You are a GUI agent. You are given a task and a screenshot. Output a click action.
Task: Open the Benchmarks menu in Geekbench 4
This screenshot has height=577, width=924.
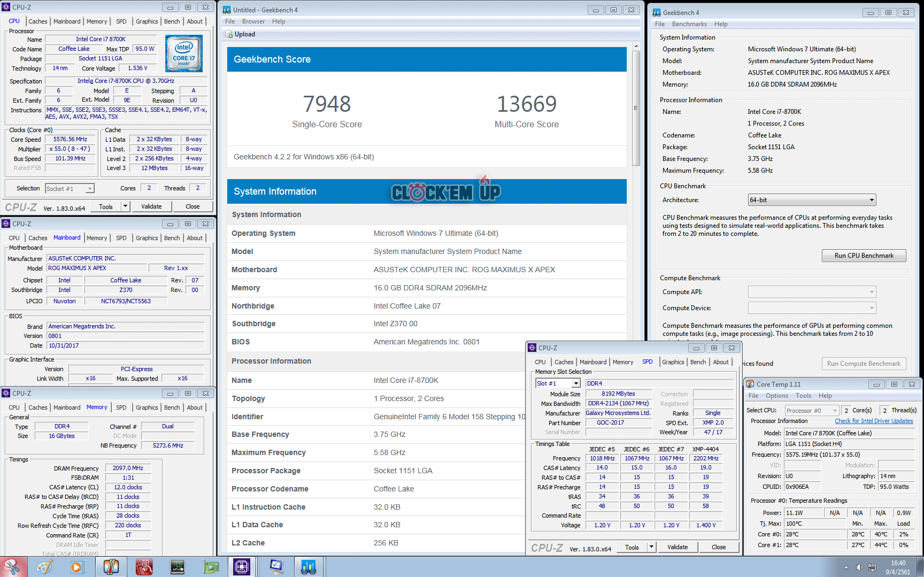689,24
